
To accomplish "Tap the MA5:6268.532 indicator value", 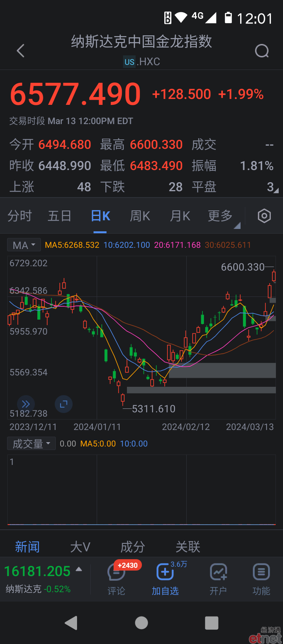I will 72,245.
